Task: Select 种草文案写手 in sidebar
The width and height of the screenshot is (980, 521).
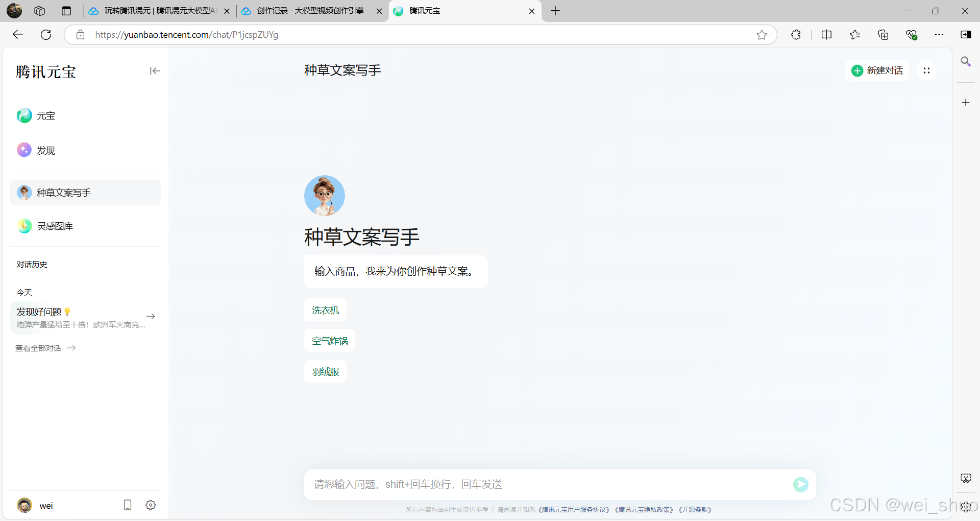Action: 85,193
